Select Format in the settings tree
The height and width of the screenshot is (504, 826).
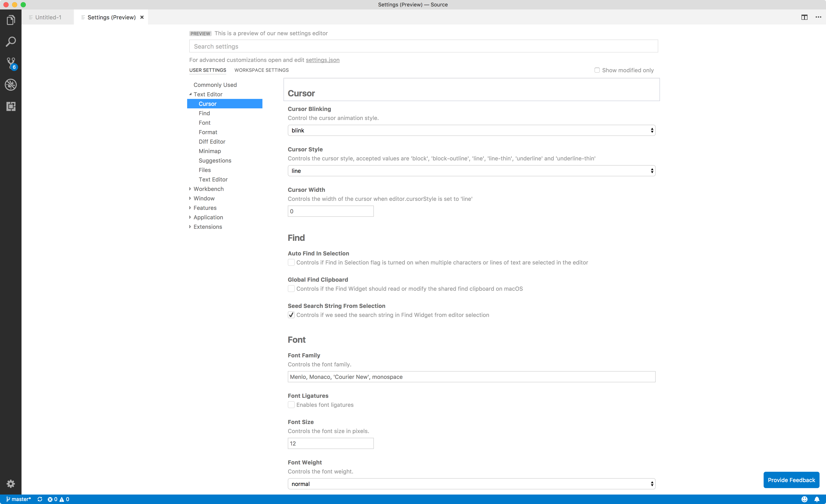coord(208,132)
